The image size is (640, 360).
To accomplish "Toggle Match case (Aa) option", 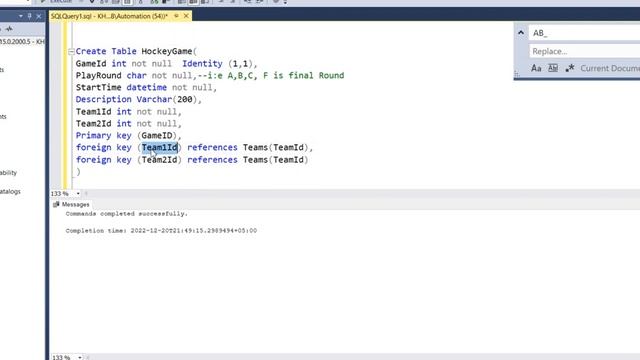I will pos(536,68).
